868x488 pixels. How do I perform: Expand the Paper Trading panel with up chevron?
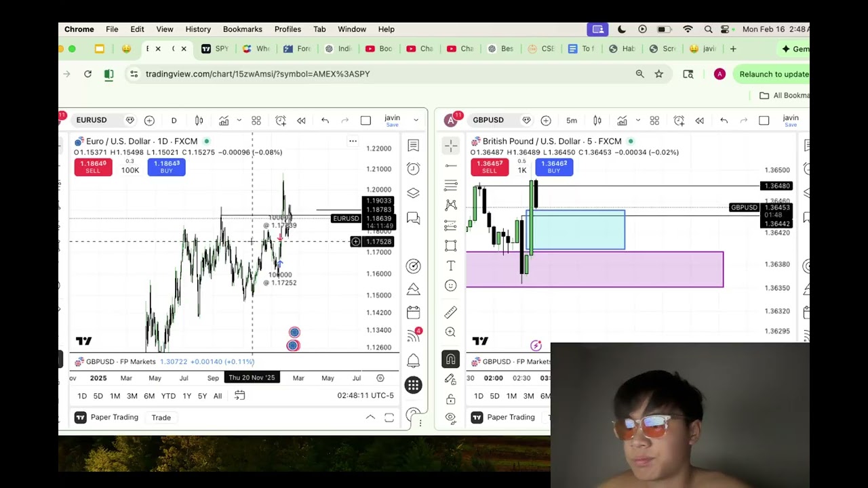370,418
